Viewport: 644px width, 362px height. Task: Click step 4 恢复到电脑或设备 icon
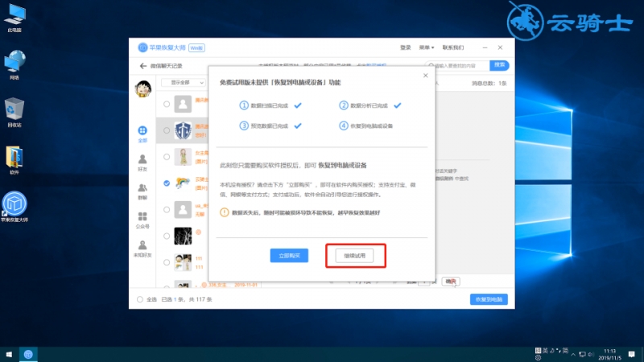[344, 125]
